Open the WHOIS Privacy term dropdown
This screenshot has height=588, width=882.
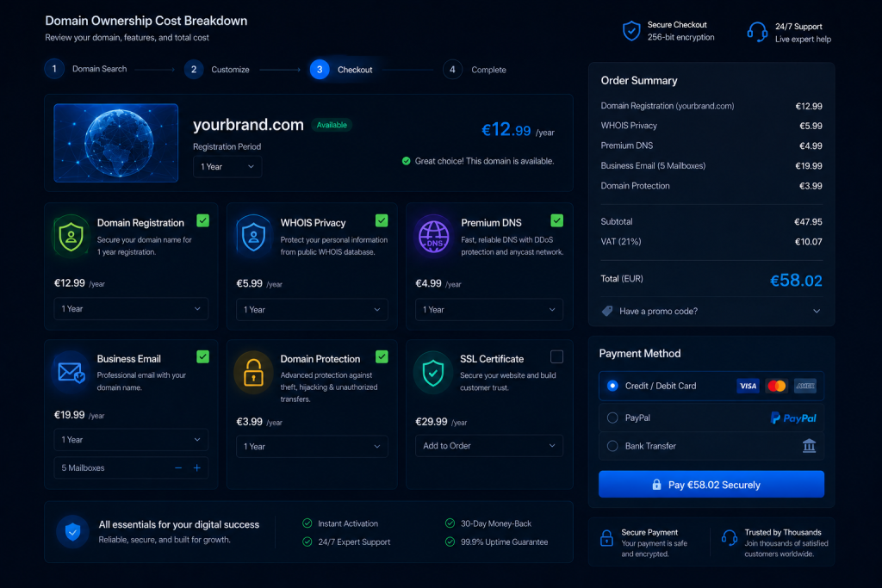[312, 310]
